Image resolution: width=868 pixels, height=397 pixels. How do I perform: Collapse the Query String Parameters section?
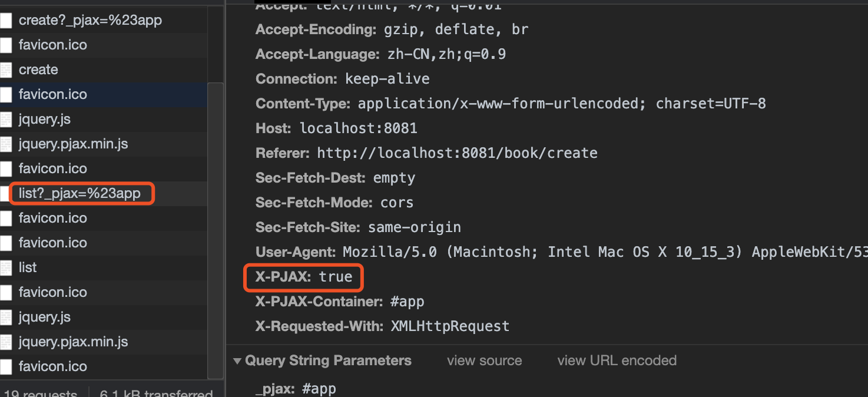pos(237,360)
